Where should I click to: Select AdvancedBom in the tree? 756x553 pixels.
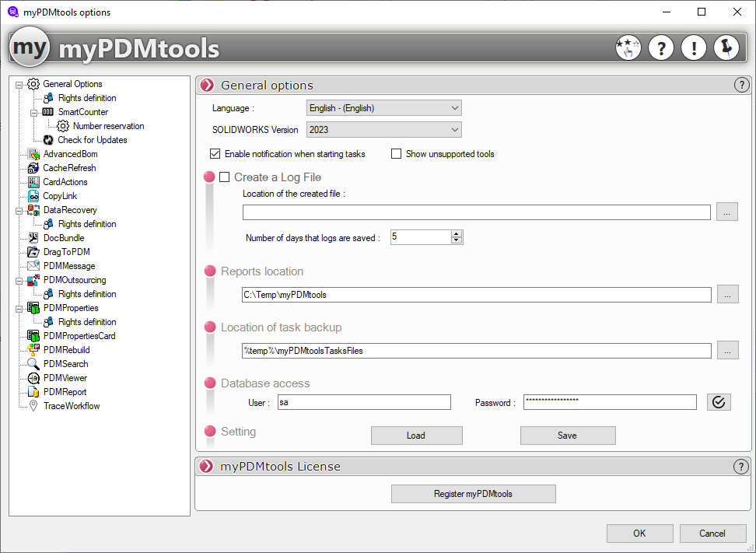point(70,154)
